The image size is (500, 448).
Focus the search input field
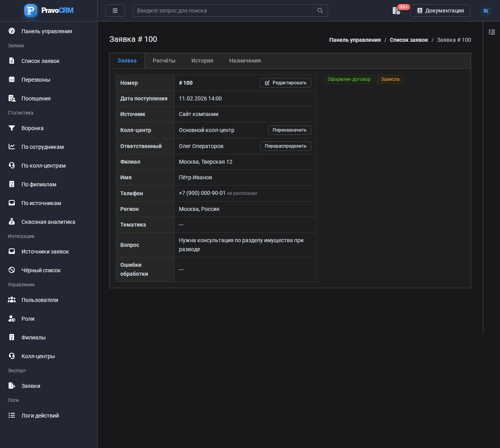tap(230, 11)
